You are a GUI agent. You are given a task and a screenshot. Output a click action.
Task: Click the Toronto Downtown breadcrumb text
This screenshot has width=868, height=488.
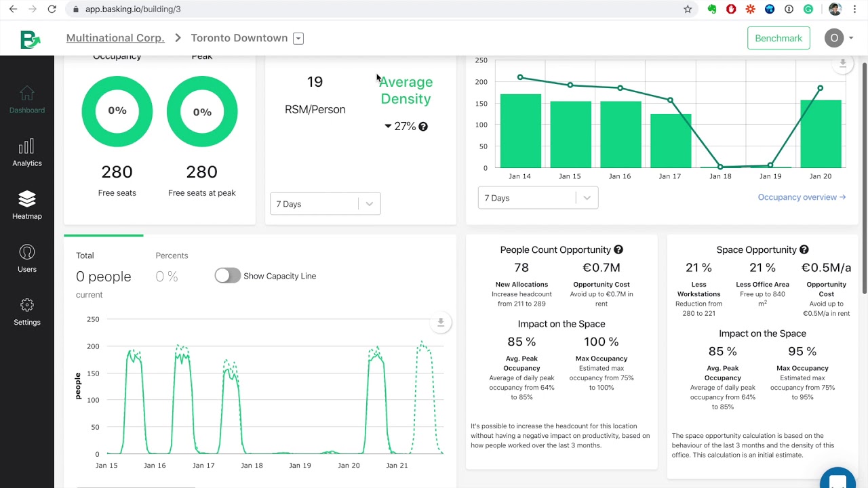pyautogui.click(x=239, y=38)
